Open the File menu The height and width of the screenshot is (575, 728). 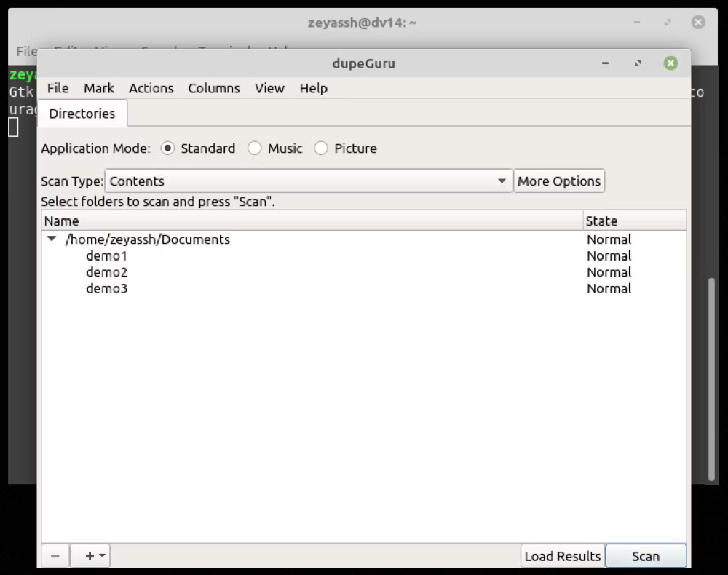pyautogui.click(x=58, y=88)
